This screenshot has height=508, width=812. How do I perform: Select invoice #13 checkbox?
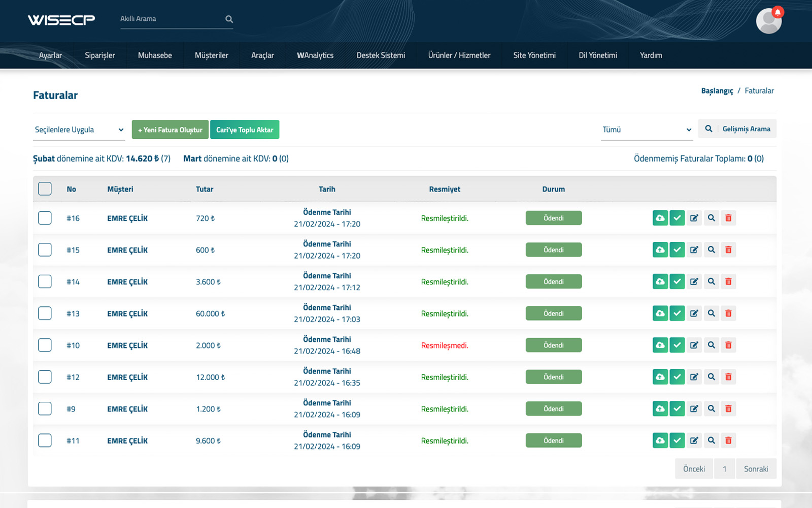pyautogui.click(x=45, y=313)
